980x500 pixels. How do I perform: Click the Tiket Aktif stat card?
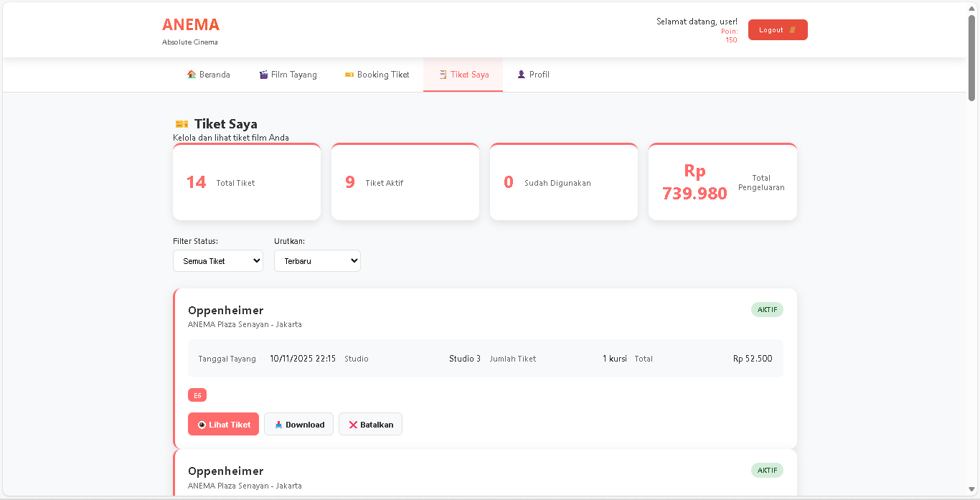click(x=405, y=182)
